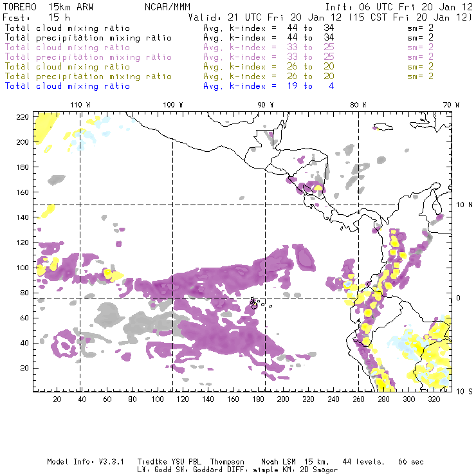The image size is (476, 476).
Task: Click the 'YSU PBL' scheme label
Action: (186, 462)
